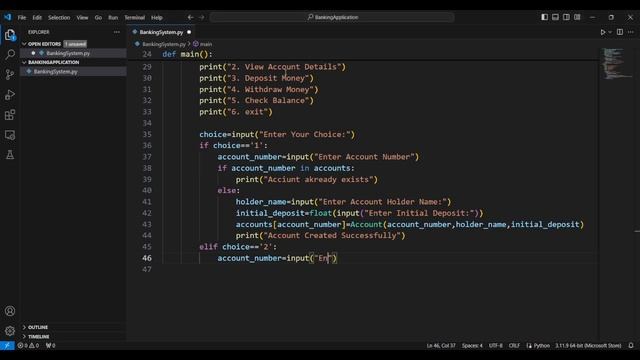
Task: Open the Run and Debug view icon
Action: click(10, 95)
